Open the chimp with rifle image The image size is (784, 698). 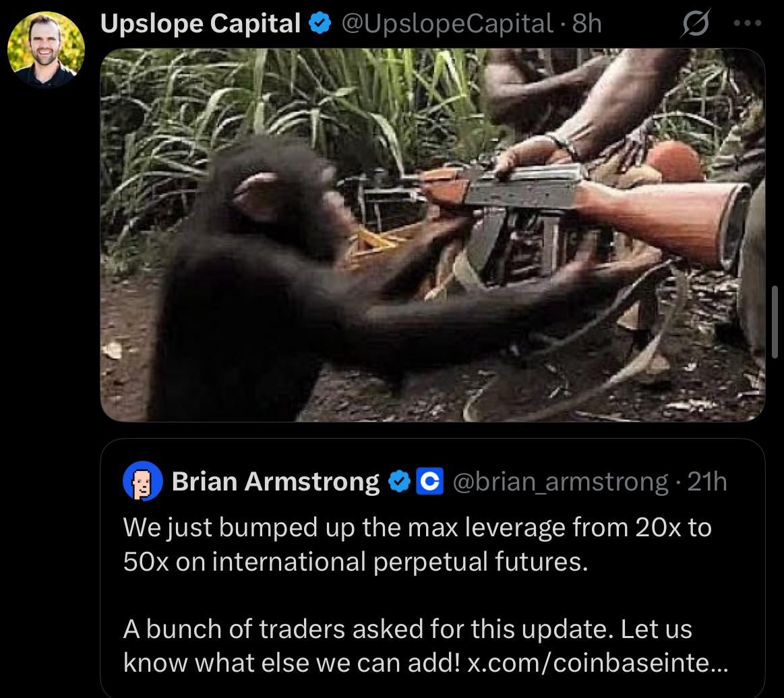[433, 235]
